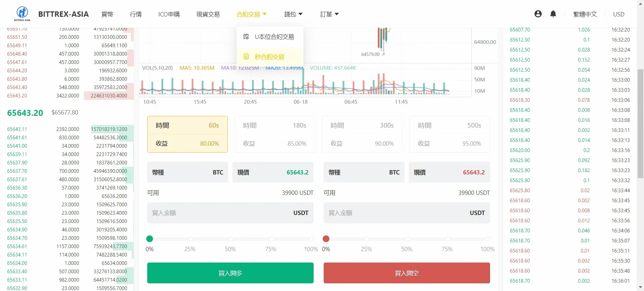Click long-side available balance 39900 USDT
The width and height of the screenshot is (644, 291).
point(298,193)
